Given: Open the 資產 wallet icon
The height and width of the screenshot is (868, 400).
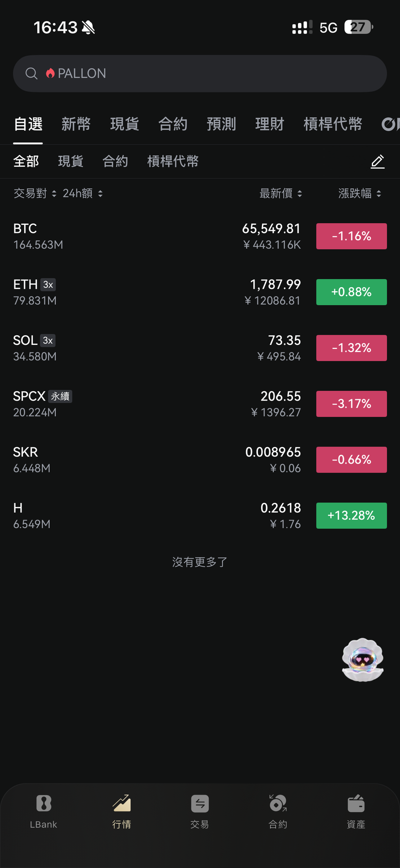Looking at the screenshot, I should (x=355, y=803).
